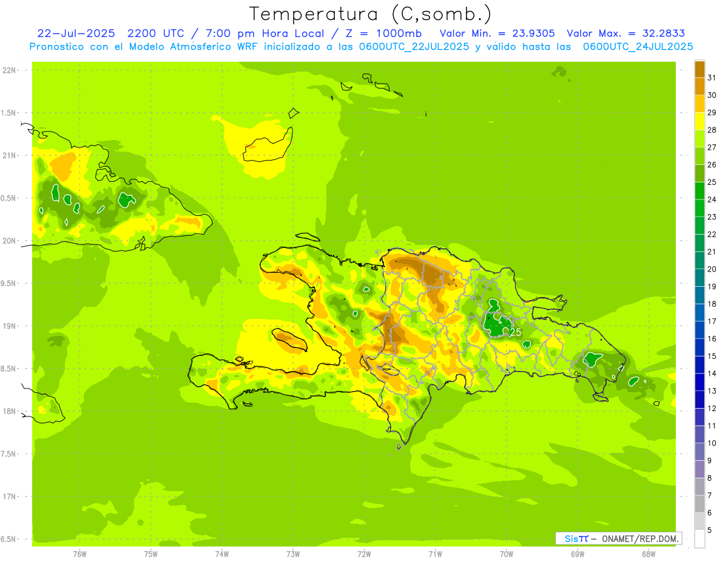
Task: Click the gray legend segment between 7 and 8
Action: [699, 486]
